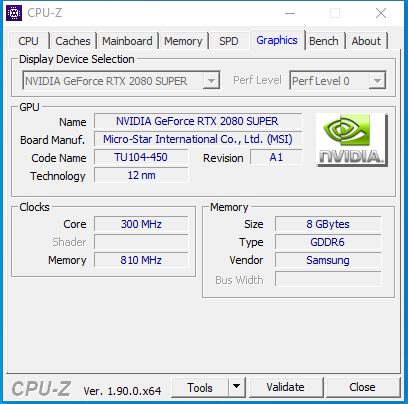Click the CPU-Z app icon in title bar
Screen dimensions: 408x404
pyautogui.click(x=14, y=13)
